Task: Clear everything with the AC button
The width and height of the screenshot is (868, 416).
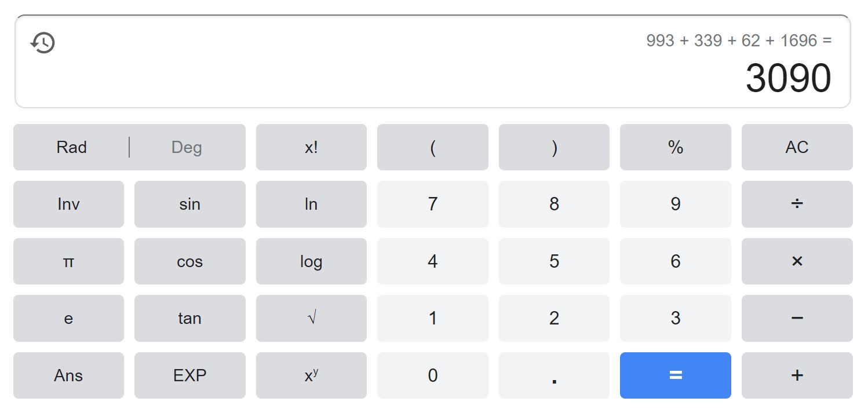Action: click(797, 147)
